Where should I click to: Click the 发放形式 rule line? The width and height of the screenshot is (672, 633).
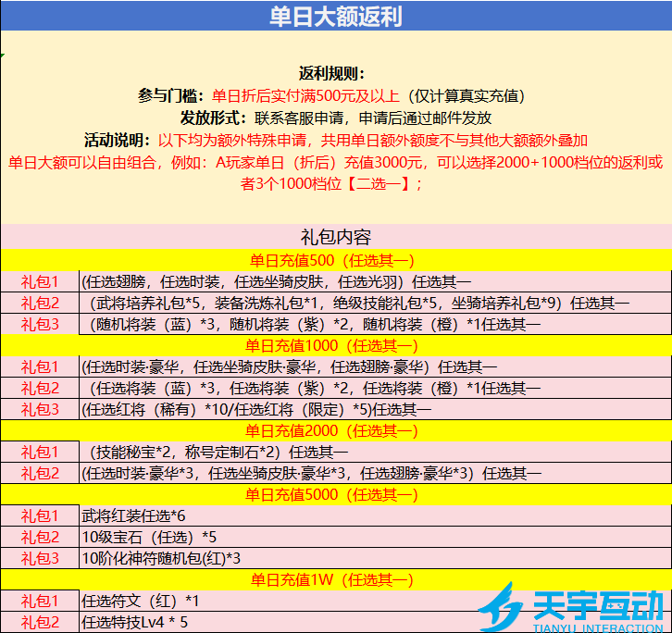335,118
